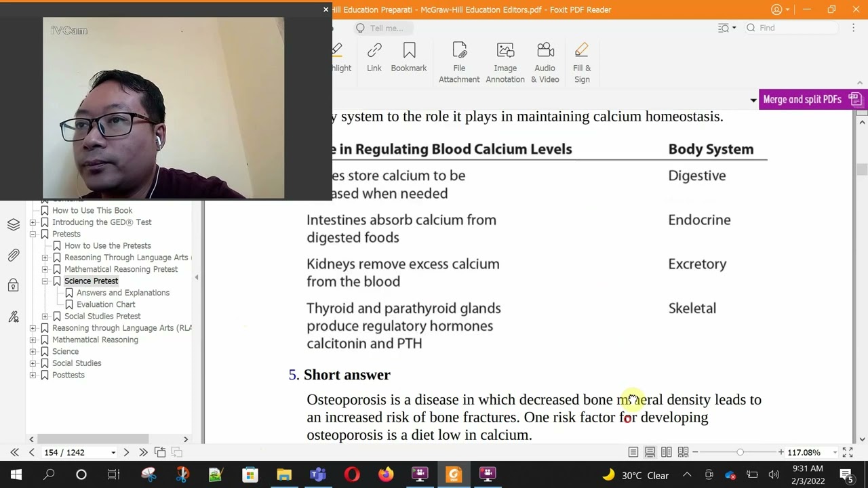Select Social Studies bookmark

(x=77, y=363)
